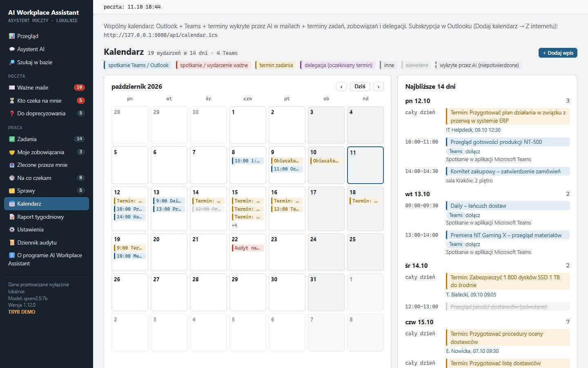Open the 12:00 event on October 16
Screen dimensions: 588x368
coord(287,209)
